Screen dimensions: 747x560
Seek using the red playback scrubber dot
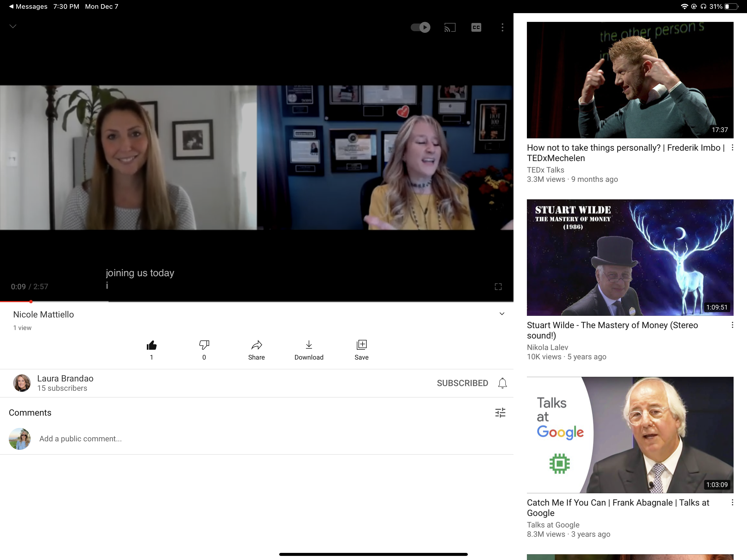coord(31,301)
